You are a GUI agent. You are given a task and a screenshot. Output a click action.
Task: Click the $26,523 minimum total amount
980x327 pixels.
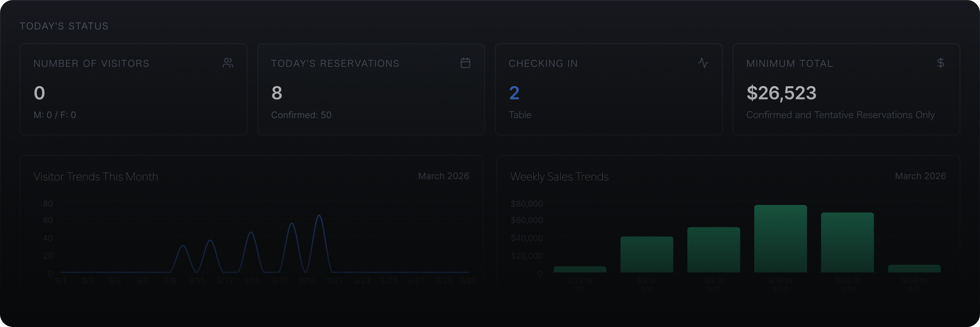click(x=781, y=93)
